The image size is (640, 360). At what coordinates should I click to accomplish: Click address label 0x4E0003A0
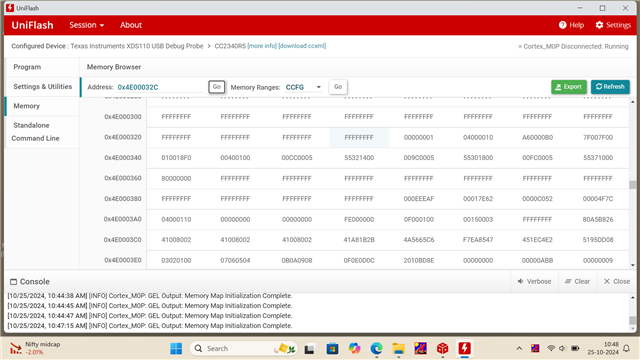pos(123,219)
